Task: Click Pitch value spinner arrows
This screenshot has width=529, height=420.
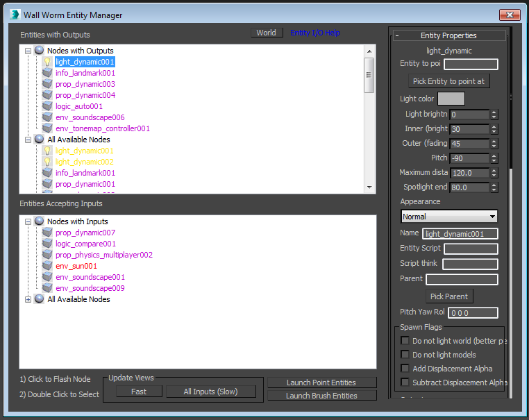Action: [x=494, y=158]
